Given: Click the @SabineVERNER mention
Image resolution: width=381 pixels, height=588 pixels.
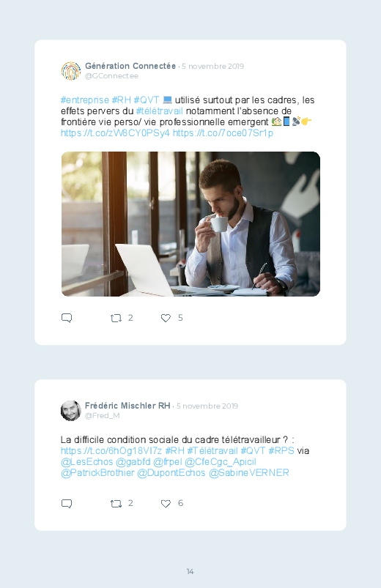Looking at the screenshot, I should point(249,472).
